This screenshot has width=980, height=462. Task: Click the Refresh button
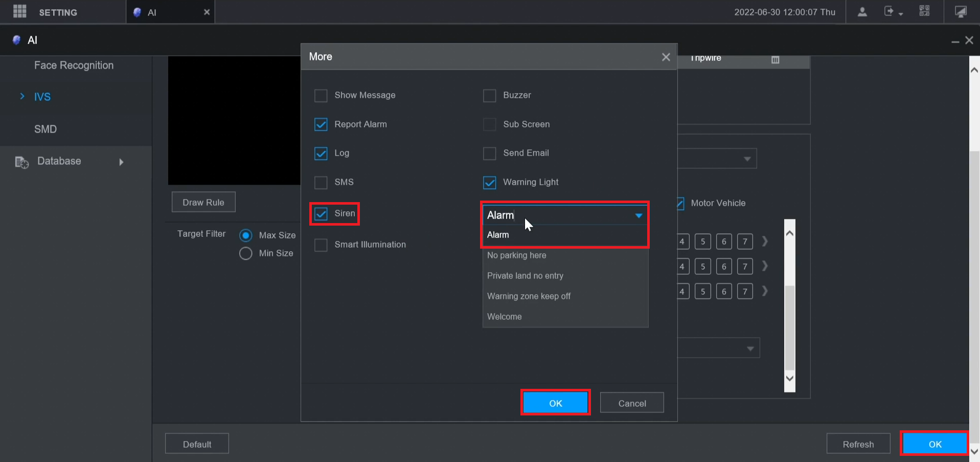(x=858, y=444)
